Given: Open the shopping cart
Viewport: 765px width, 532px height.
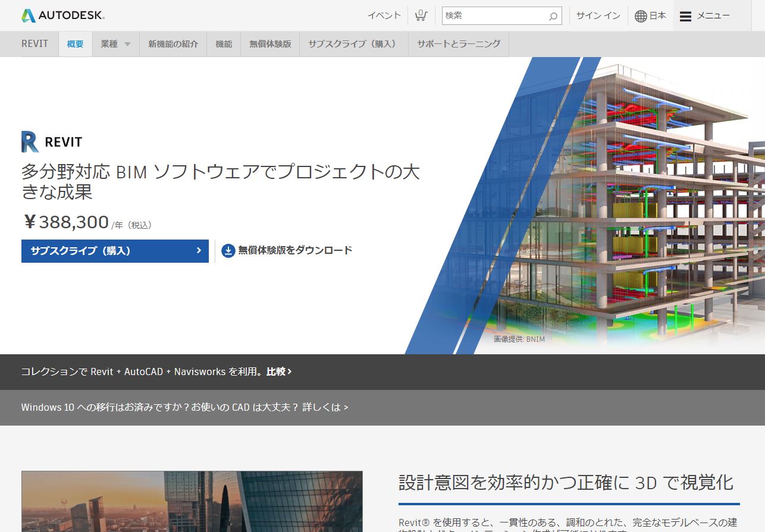Looking at the screenshot, I should click(x=421, y=15).
